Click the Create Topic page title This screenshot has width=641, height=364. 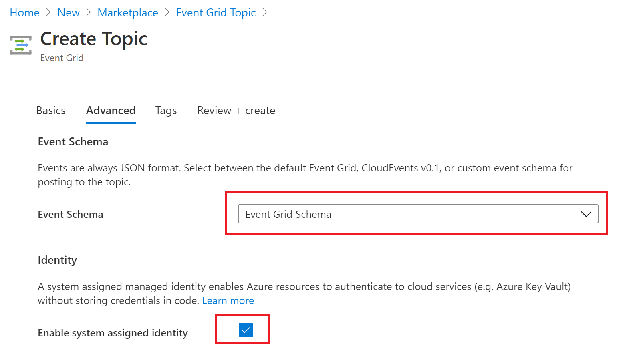(x=93, y=39)
